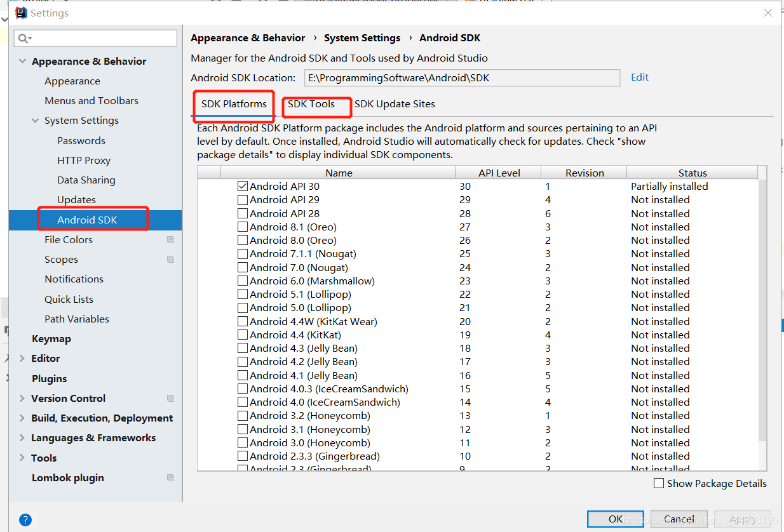
Task: Click System Settings in the breadcrumb
Action: [x=362, y=38]
